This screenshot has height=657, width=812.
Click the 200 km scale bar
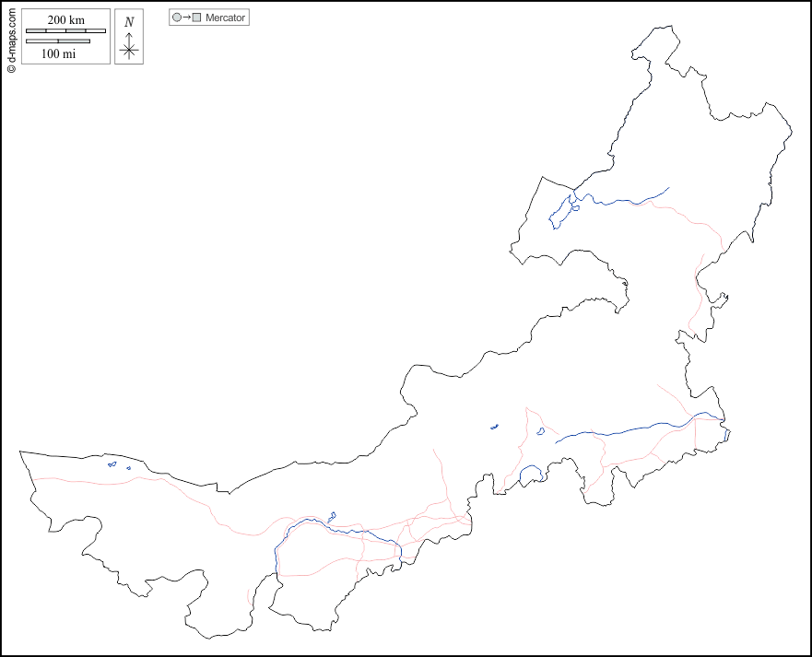[65, 31]
